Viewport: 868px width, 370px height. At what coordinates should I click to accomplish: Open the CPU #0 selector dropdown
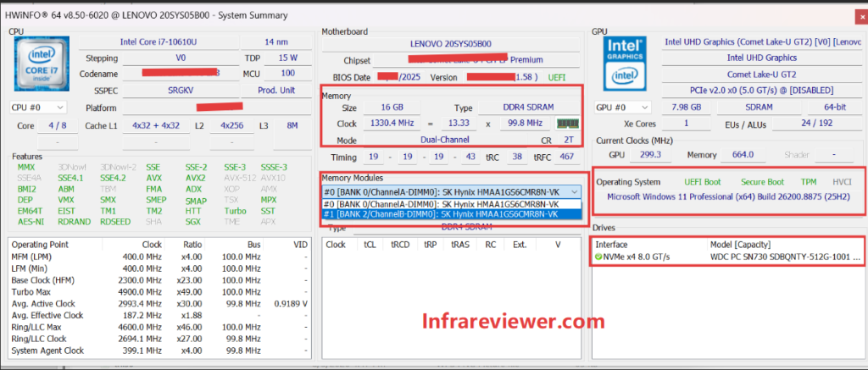point(38,108)
